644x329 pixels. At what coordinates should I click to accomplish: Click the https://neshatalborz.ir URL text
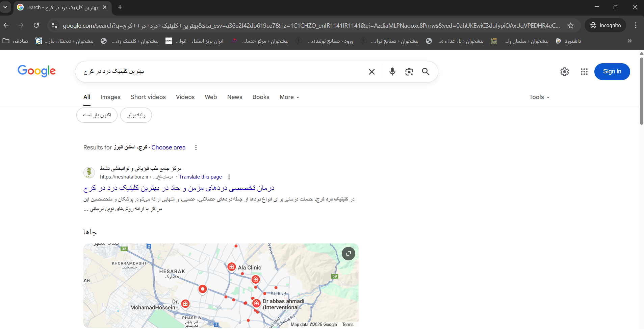click(124, 177)
